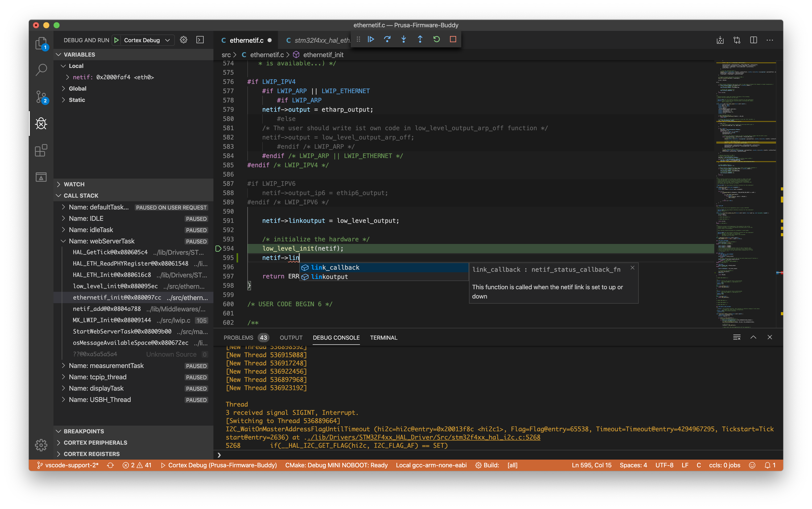Collapse the BREAKPOINTS section
The width and height of the screenshot is (812, 509).
[133, 431]
